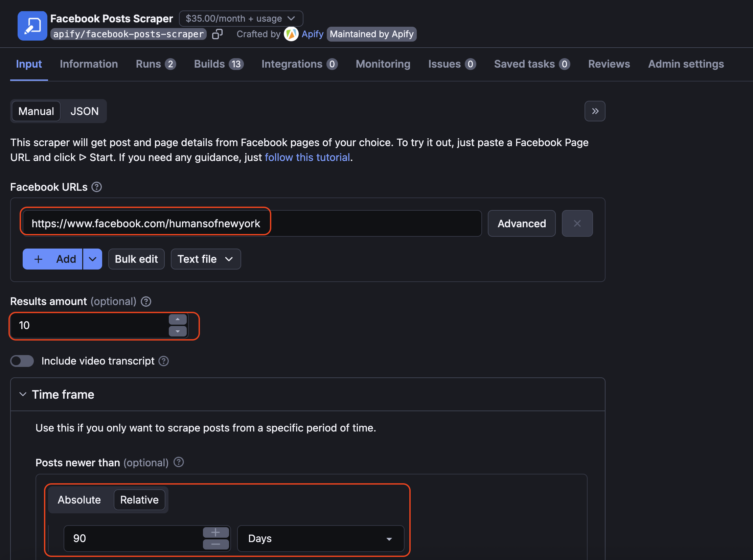This screenshot has height=560, width=753.
Task: Click the Apify author avatar icon
Action: [291, 34]
